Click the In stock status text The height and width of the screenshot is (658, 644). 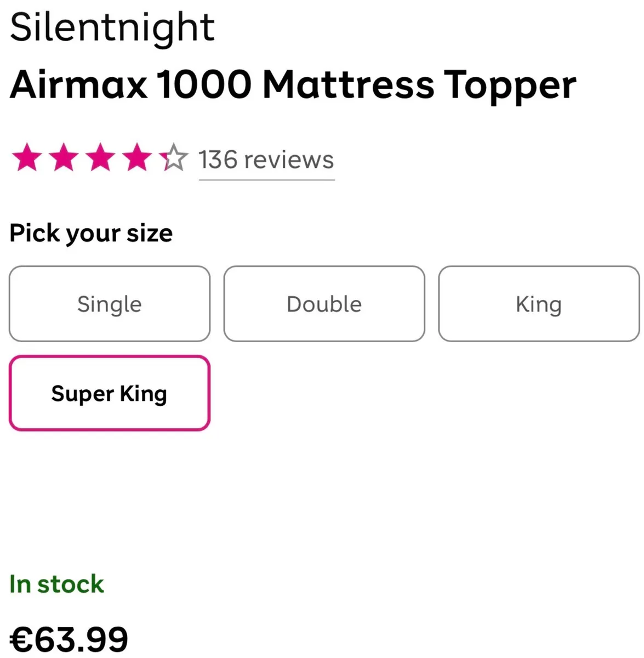coord(56,583)
